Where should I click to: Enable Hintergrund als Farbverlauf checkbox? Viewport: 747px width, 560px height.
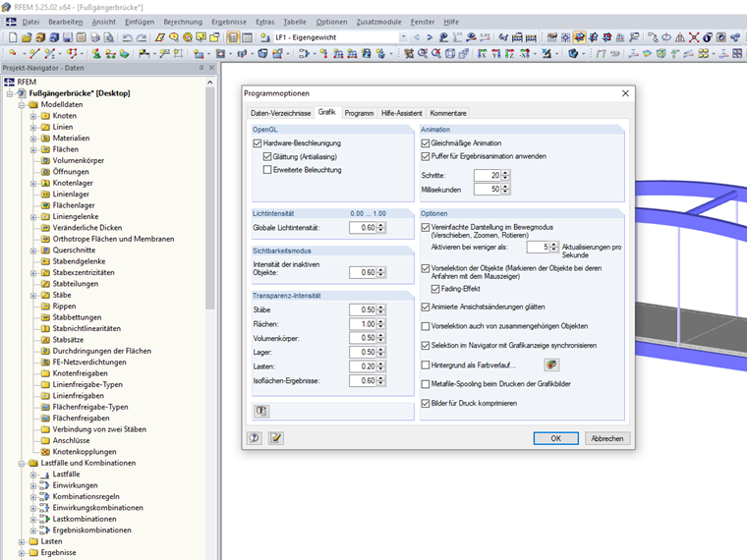426,364
